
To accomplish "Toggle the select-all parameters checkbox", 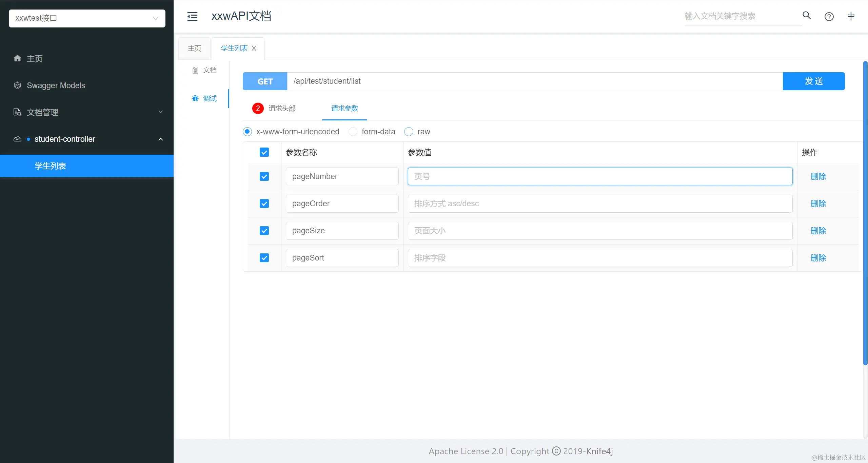I will tap(264, 152).
